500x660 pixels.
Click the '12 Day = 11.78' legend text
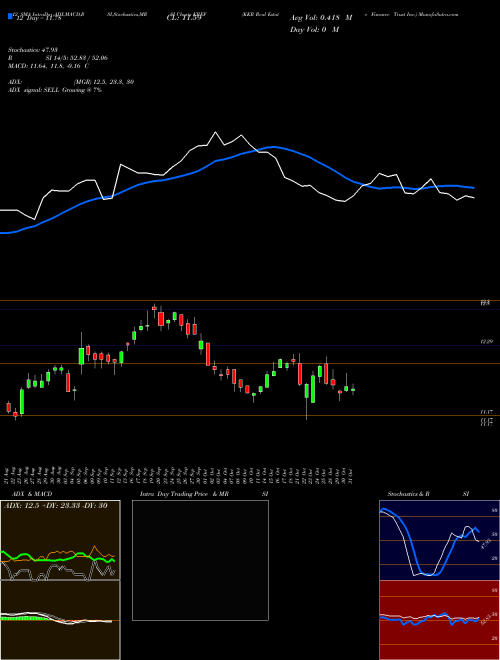tap(39, 18)
